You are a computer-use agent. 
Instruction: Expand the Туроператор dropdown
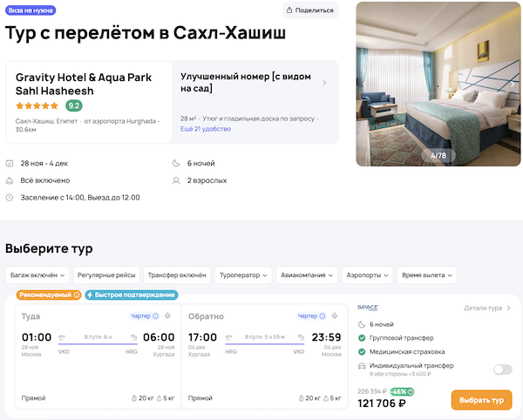pyautogui.click(x=243, y=274)
